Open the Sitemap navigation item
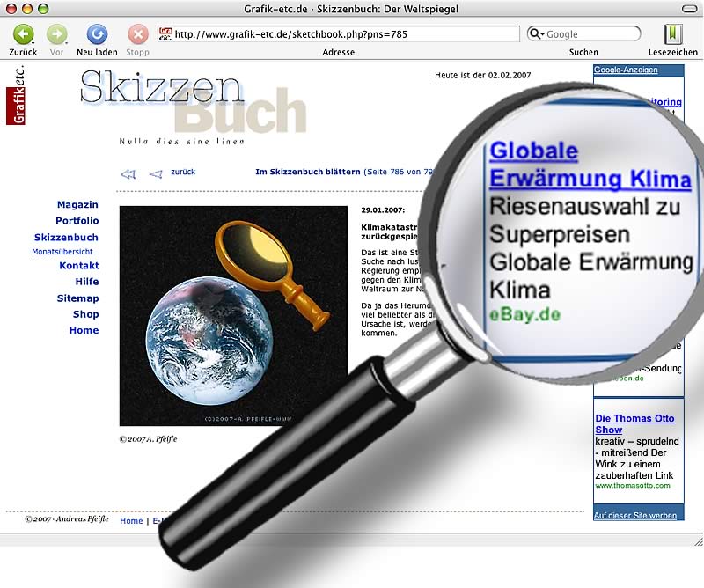 point(77,298)
